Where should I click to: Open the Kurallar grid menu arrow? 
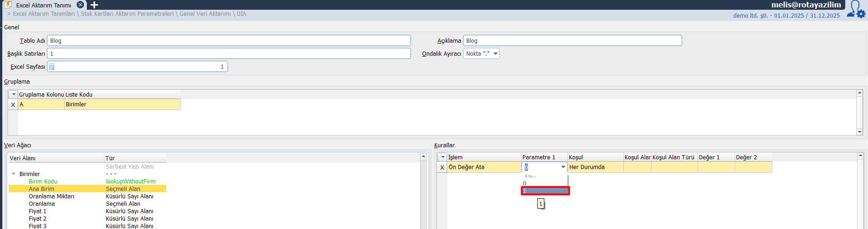point(443,157)
